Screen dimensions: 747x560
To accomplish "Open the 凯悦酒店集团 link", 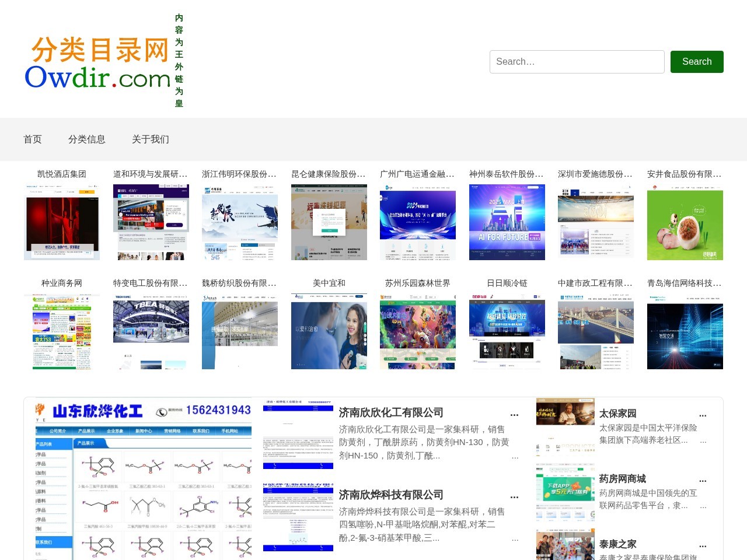I will 62,174.
